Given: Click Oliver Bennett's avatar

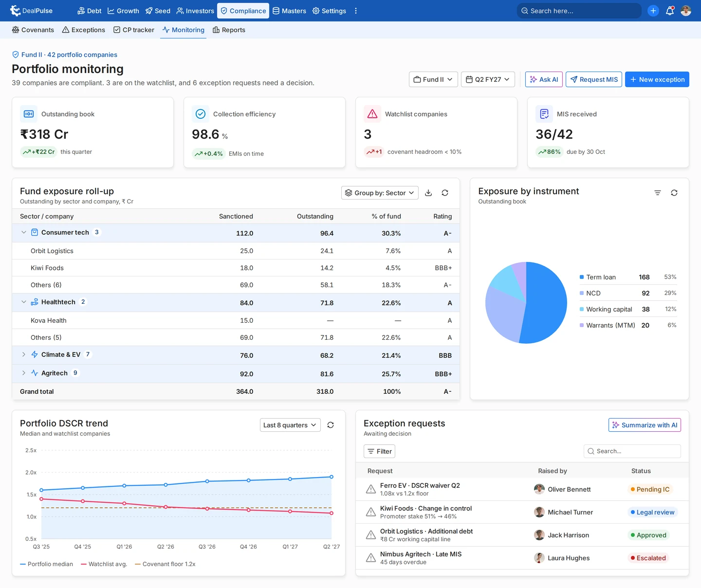Looking at the screenshot, I should point(539,489).
